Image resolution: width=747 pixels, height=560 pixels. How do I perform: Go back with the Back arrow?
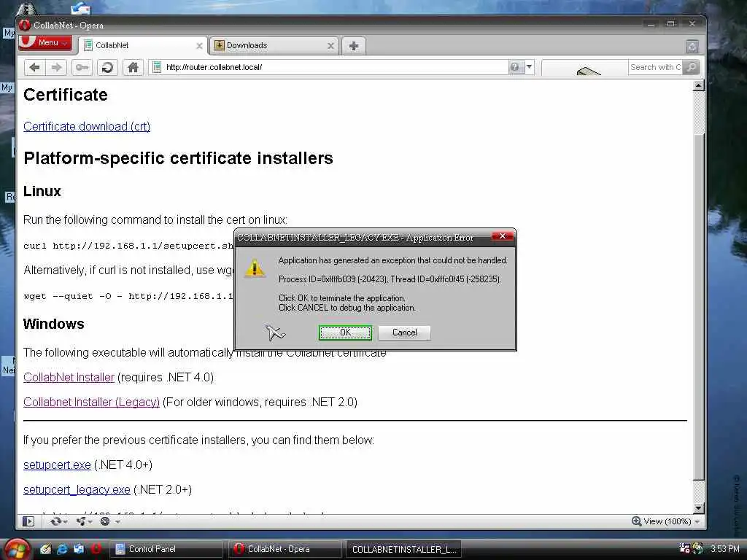(x=35, y=68)
